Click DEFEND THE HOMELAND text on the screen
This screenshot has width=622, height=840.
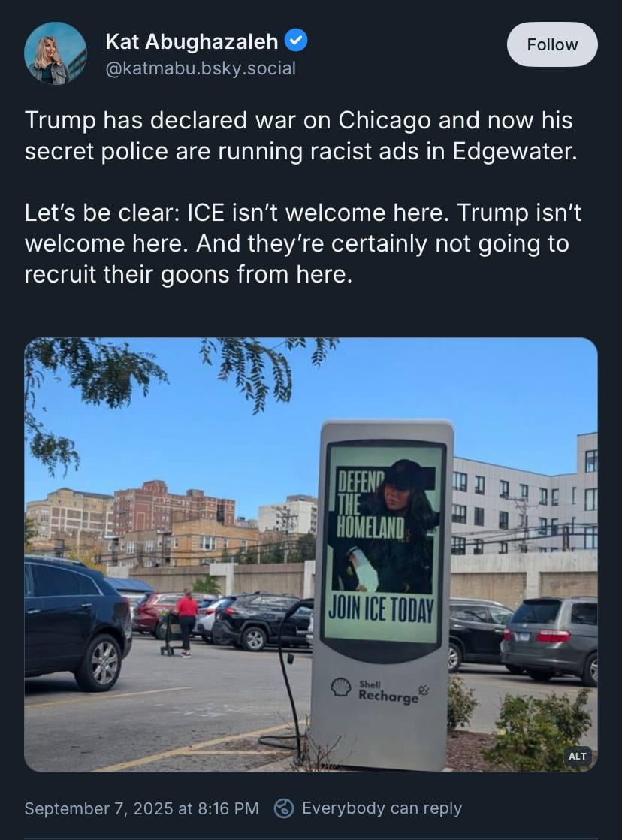tap(370, 504)
